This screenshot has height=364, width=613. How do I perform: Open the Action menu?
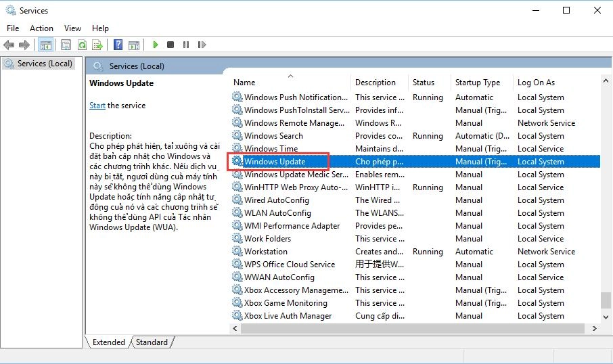pyautogui.click(x=41, y=28)
